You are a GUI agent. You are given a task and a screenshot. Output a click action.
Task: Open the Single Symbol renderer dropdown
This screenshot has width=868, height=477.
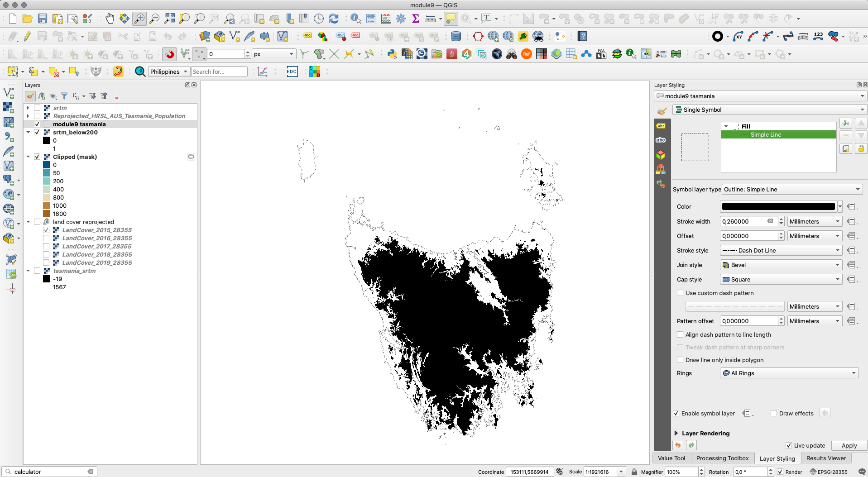pyautogui.click(x=769, y=110)
